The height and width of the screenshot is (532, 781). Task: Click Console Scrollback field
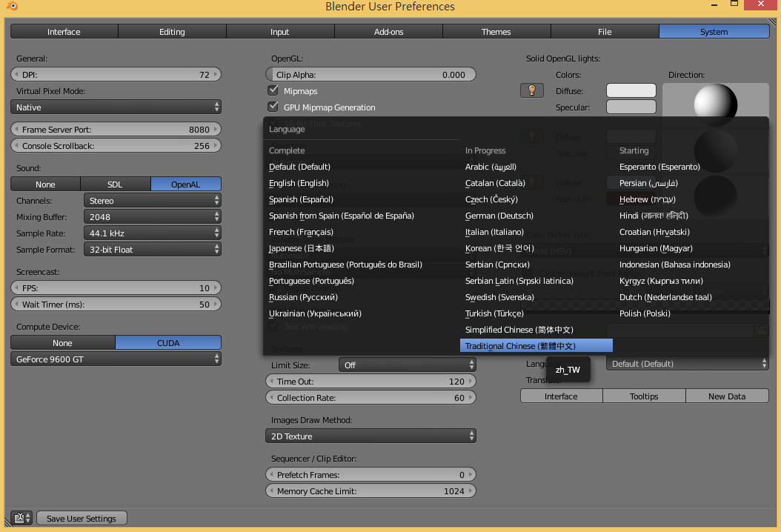click(x=116, y=145)
